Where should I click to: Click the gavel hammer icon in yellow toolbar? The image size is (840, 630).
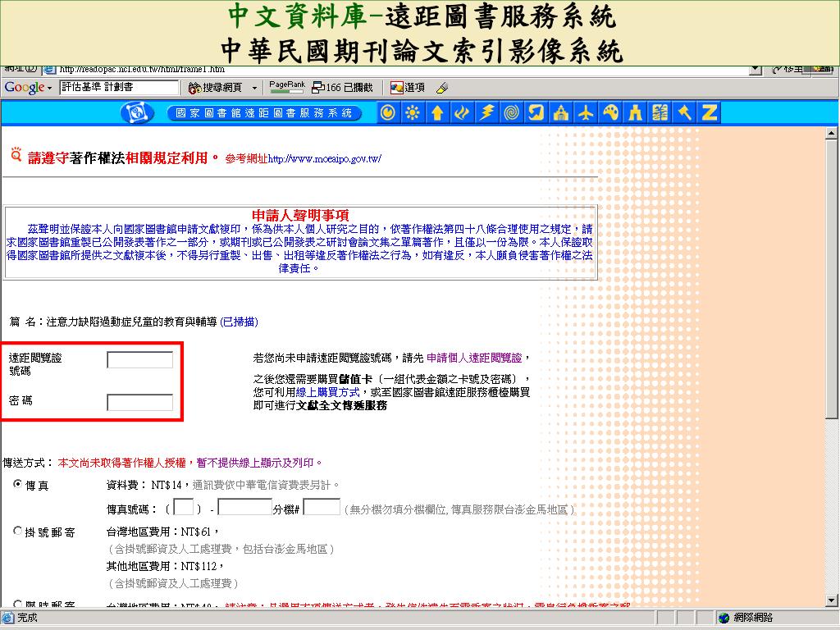coord(685,112)
